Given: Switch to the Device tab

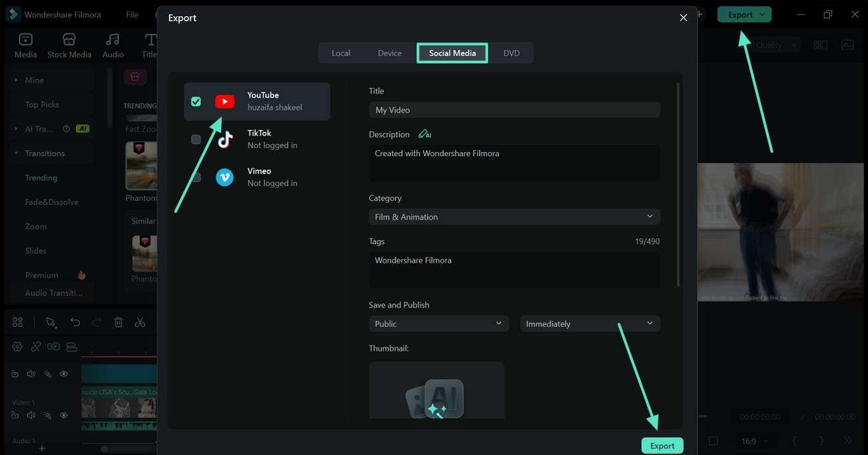Looking at the screenshot, I should click(389, 53).
